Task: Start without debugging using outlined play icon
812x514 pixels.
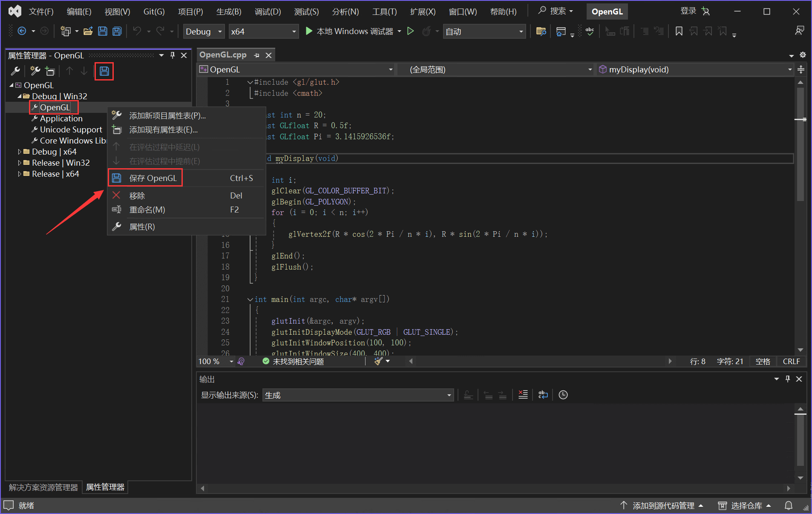Action: click(410, 31)
